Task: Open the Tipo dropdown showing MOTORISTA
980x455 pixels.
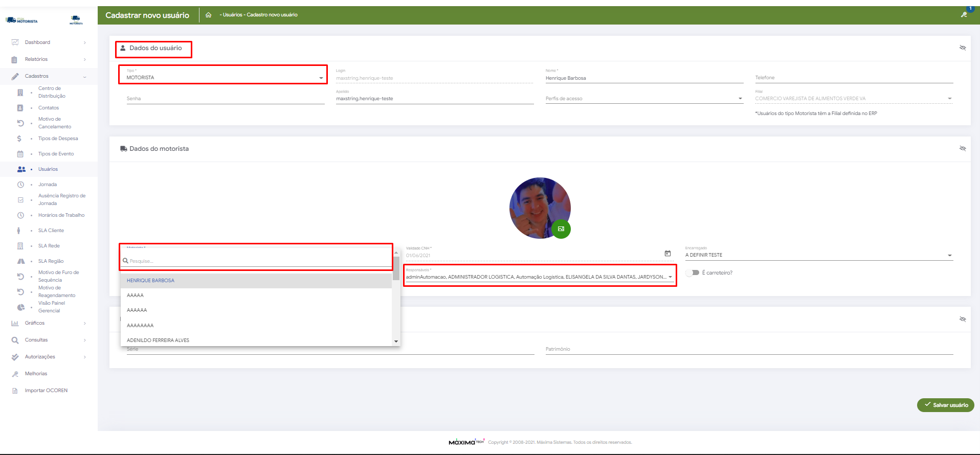Action: pyautogui.click(x=223, y=78)
